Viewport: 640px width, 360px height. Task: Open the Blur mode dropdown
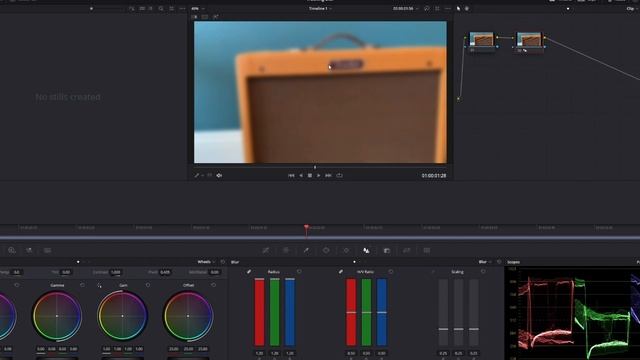point(484,262)
